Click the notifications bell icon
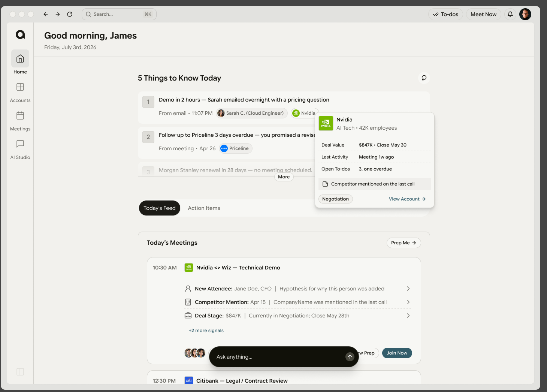The height and width of the screenshot is (392, 547). point(510,14)
